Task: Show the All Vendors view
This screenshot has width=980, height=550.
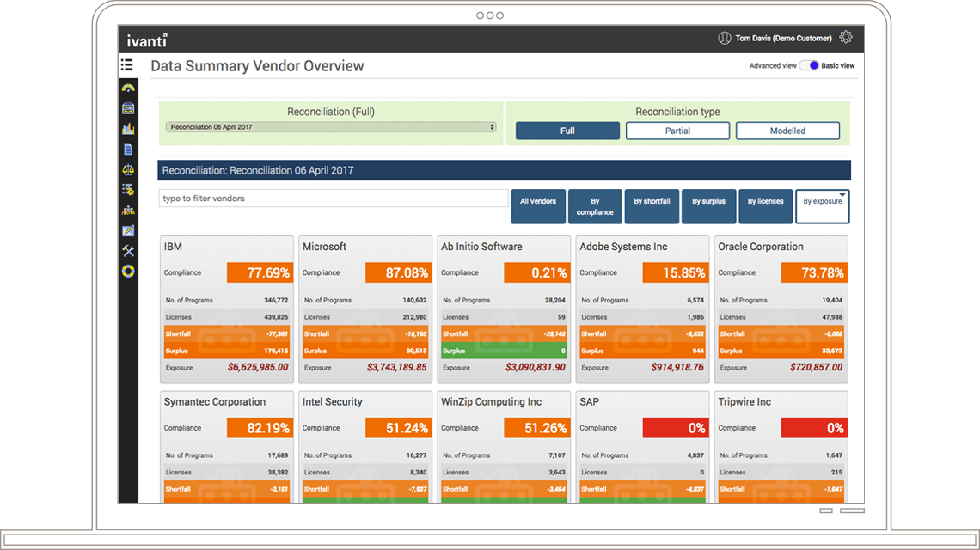Action: [538, 206]
